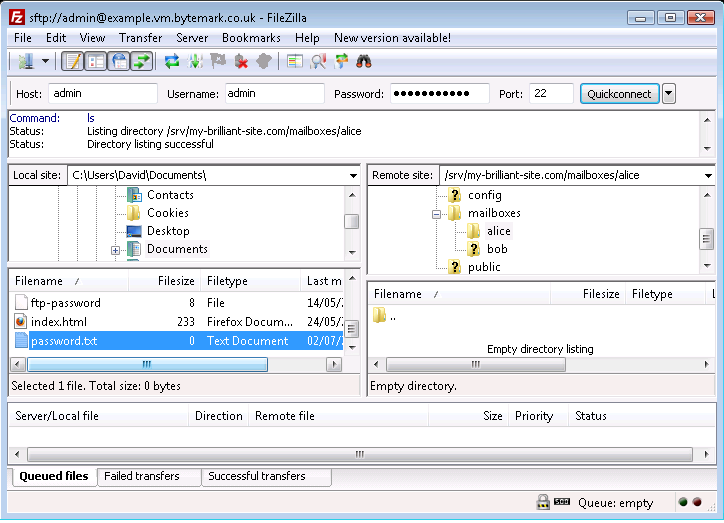The height and width of the screenshot is (523, 724).
Task: Click the New version available! menu link
Action: pos(392,38)
